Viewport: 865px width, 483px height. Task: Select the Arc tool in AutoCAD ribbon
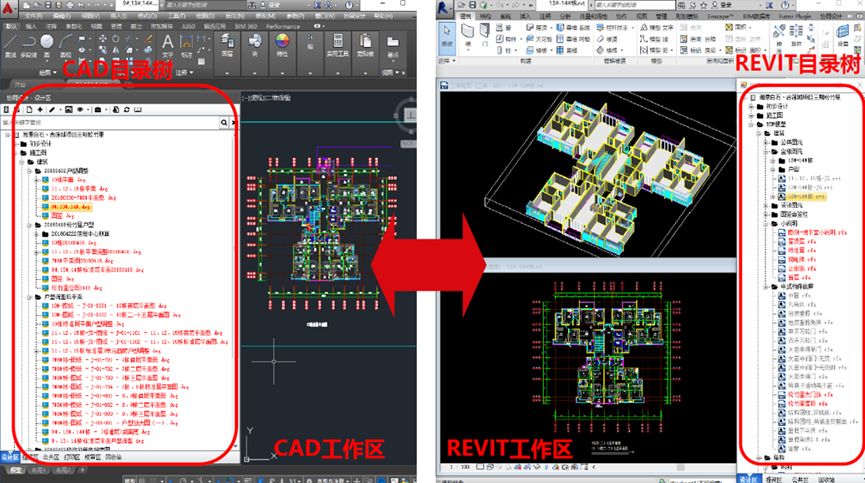(x=66, y=44)
